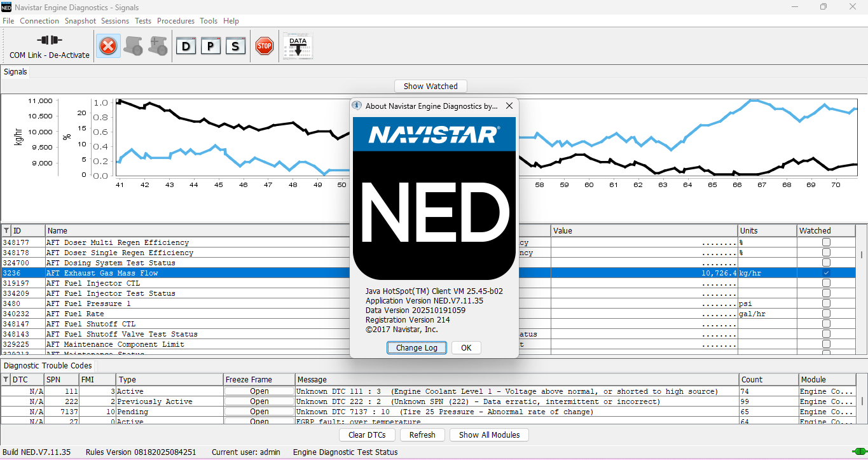The width and height of the screenshot is (868, 460).
Task: Click the filter icon in DTC table header
Action: click(x=6, y=379)
